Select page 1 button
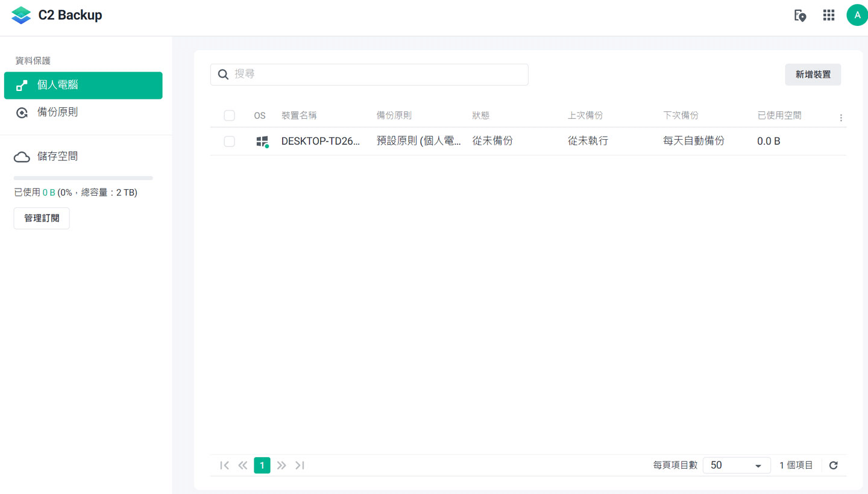The height and width of the screenshot is (494, 868). 262,465
